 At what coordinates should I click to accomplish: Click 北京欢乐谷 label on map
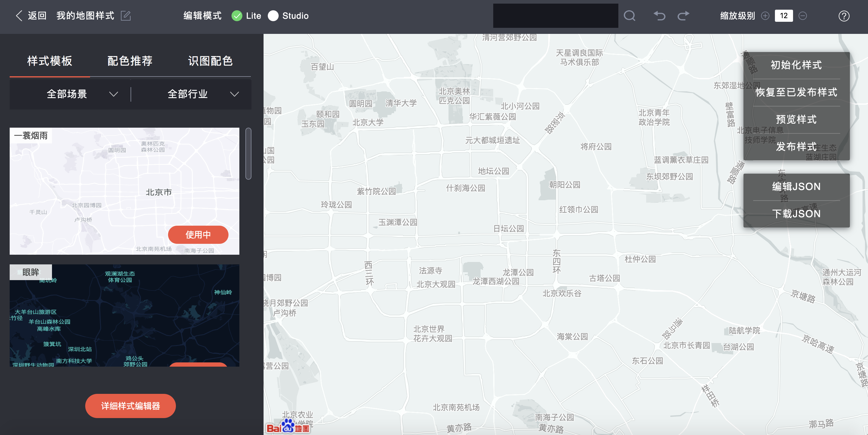point(562,293)
